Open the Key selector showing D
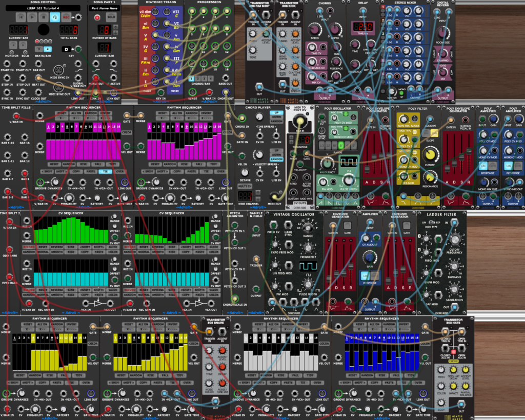Screen dimensions: 525x420 pyautogui.click(x=66, y=49)
